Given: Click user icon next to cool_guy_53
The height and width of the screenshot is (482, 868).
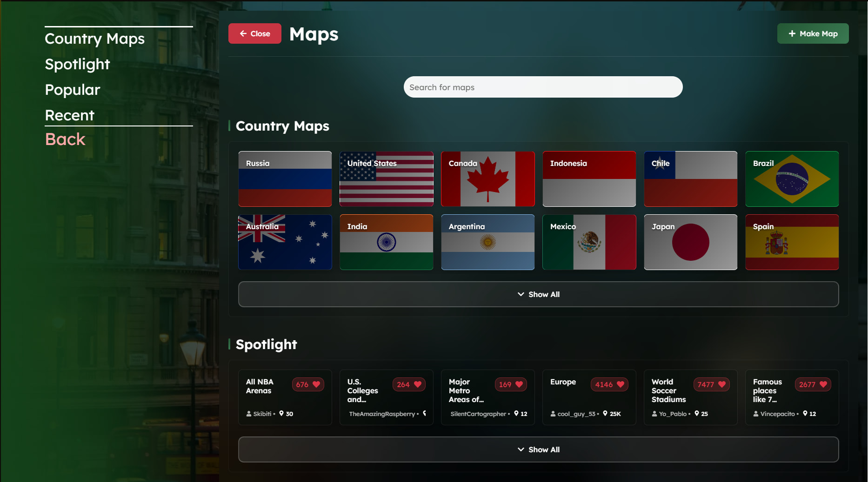Looking at the screenshot, I should coord(553,414).
